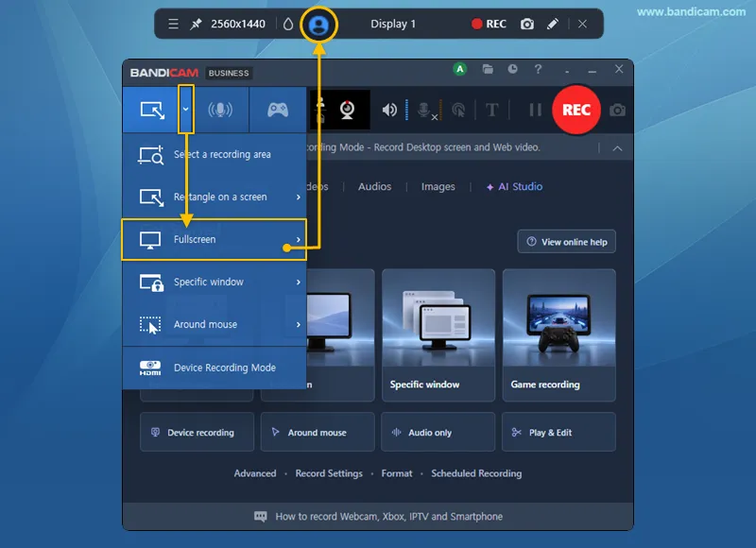Viewport: 756px width, 548px height.
Task: Choose Rectangle on a screen menu item
Action: pyautogui.click(x=215, y=197)
